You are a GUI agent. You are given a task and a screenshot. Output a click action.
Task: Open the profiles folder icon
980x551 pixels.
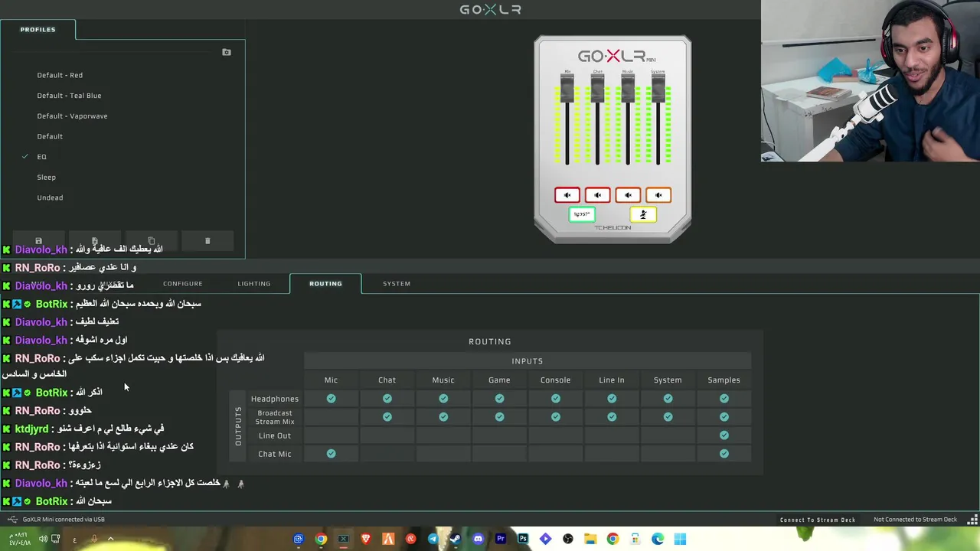(227, 52)
